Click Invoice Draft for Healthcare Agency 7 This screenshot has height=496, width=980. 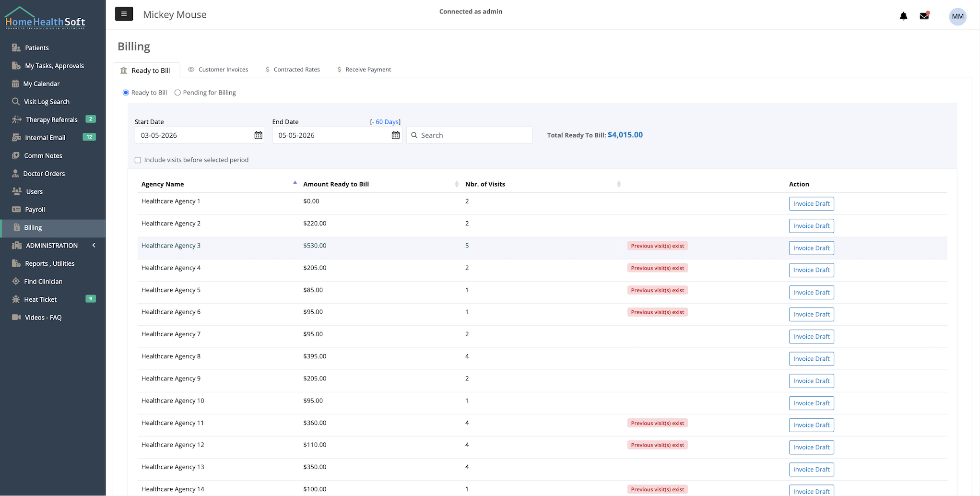tap(811, 337)
